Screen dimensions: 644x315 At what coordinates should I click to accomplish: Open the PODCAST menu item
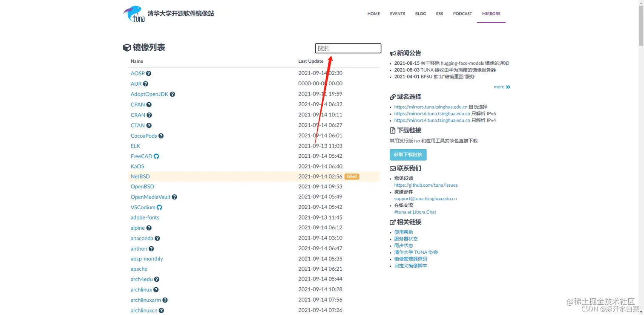[x=462, y=14]
